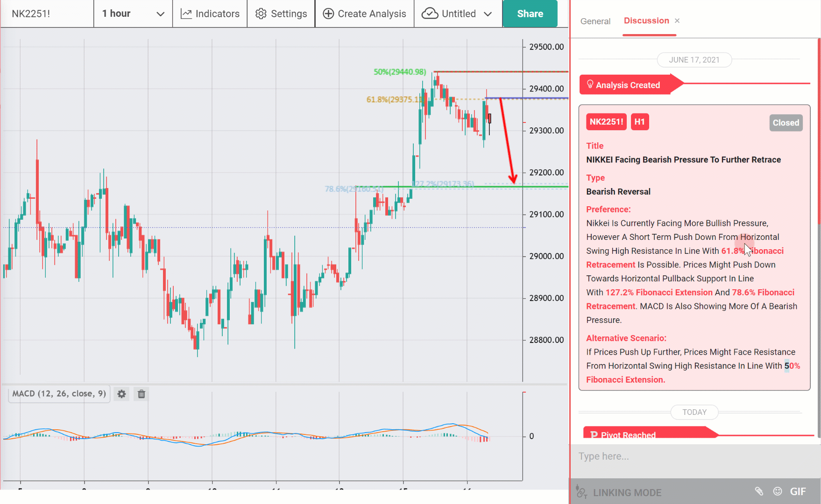Select the Discussion tab
Screen dimensions: 821x504
(646, 21)
